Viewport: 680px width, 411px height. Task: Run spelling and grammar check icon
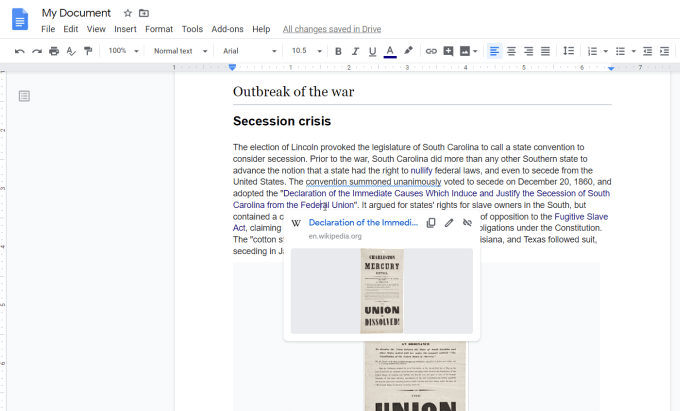click(71, 51)
